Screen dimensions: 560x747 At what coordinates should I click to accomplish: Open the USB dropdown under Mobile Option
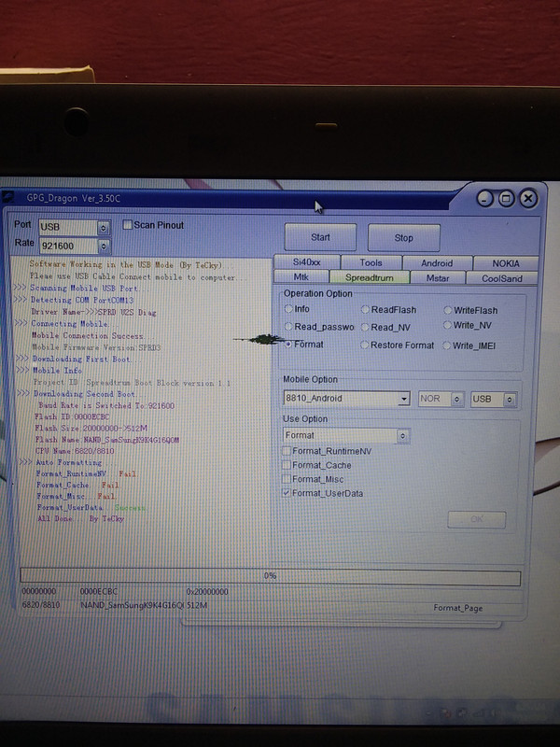[509, 400]
